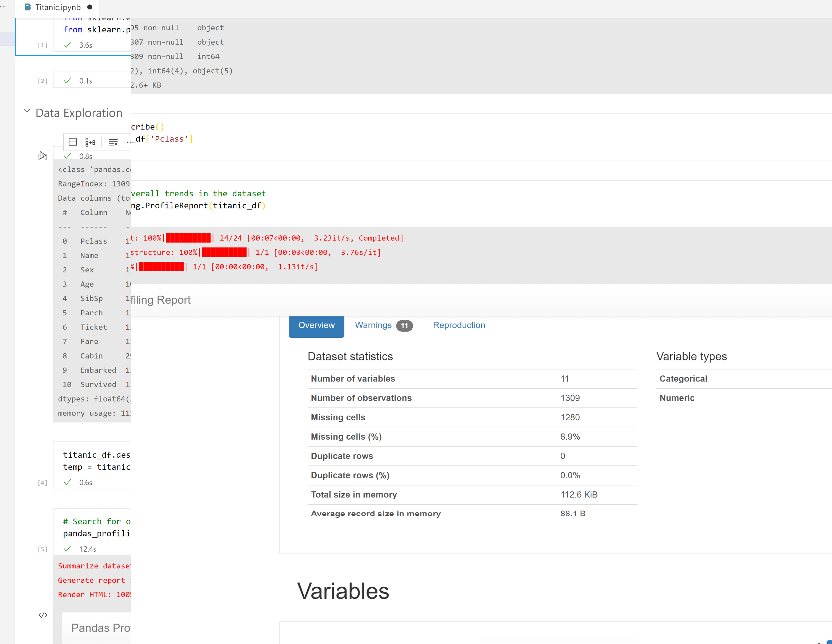Collapse the Data Exploration section

coord(27,111)
